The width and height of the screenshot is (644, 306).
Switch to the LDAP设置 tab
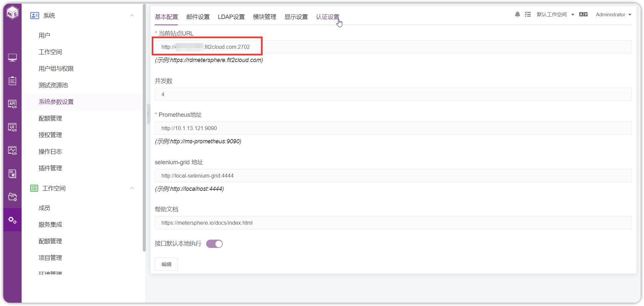pyautogui.click(x=231, y=17)
